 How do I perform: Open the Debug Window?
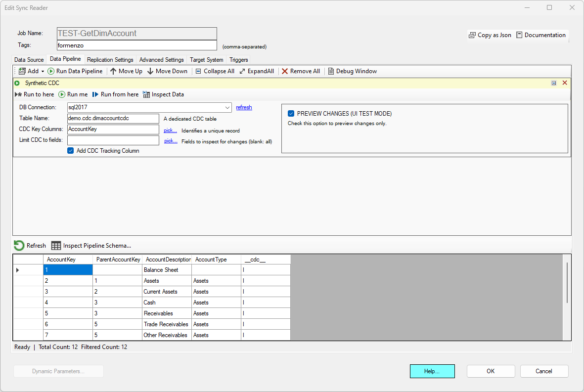353,71
